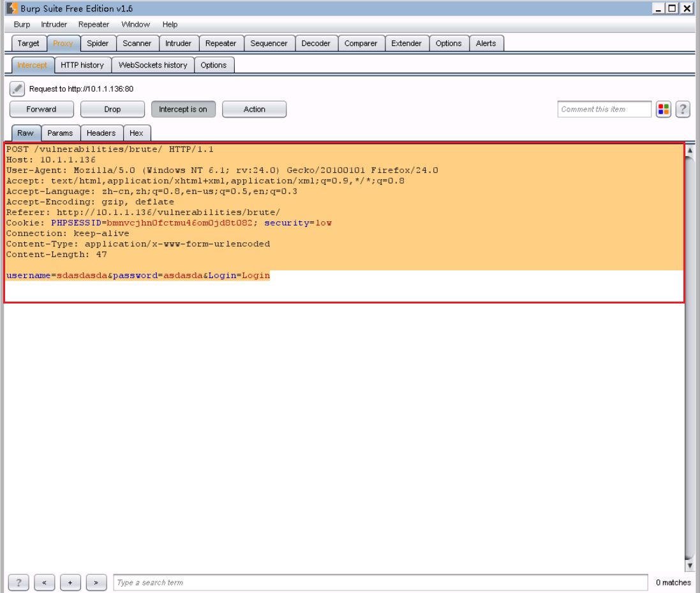Click the Content-Length: 47 line
Viewport: 700px width, 593px height.
coord(57,255)
